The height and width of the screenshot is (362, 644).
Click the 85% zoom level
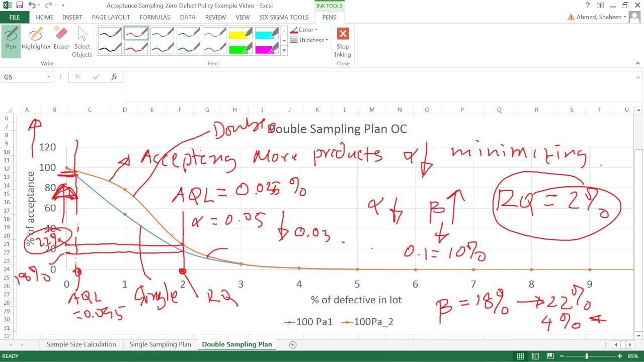click(x=632, y=356)
